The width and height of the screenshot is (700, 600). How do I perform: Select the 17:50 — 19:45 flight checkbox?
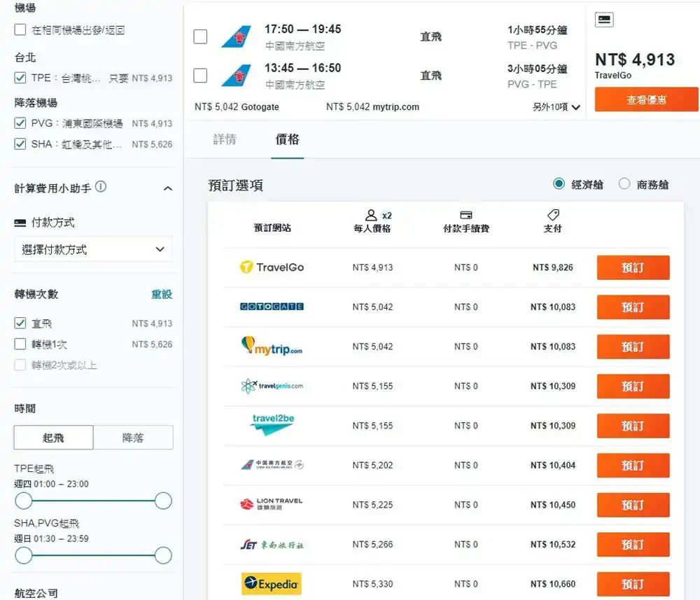(200, 36)
